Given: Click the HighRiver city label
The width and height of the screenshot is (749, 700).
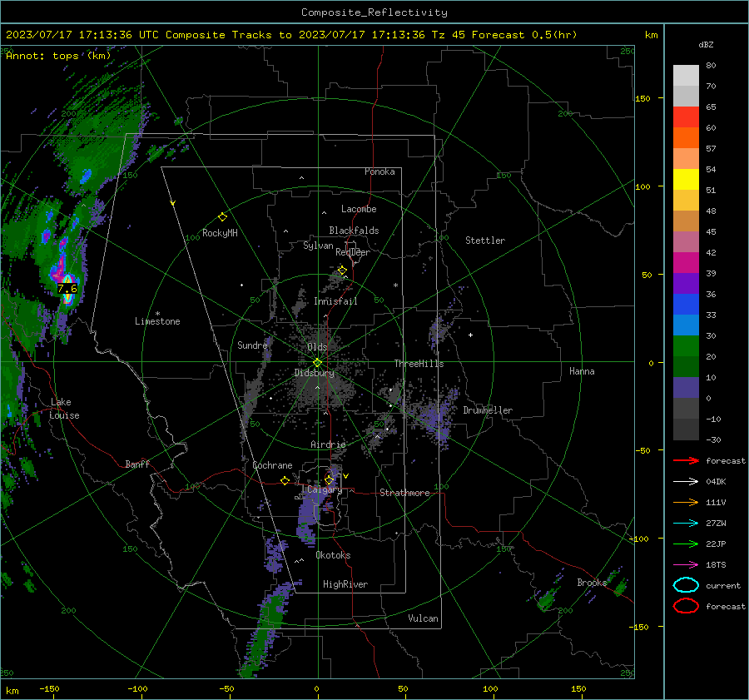Looking at the screenshot, I should point(345,584).
